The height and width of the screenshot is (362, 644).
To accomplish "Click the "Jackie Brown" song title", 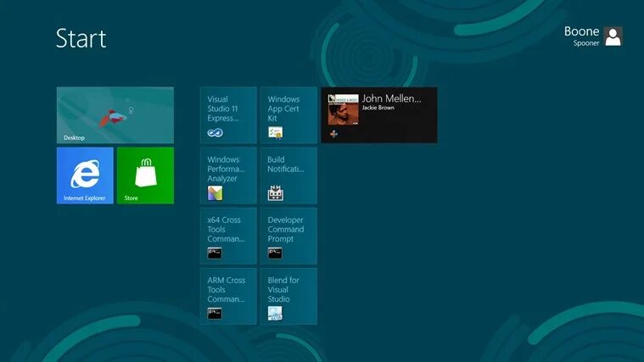I will click(x=378, y=108).
